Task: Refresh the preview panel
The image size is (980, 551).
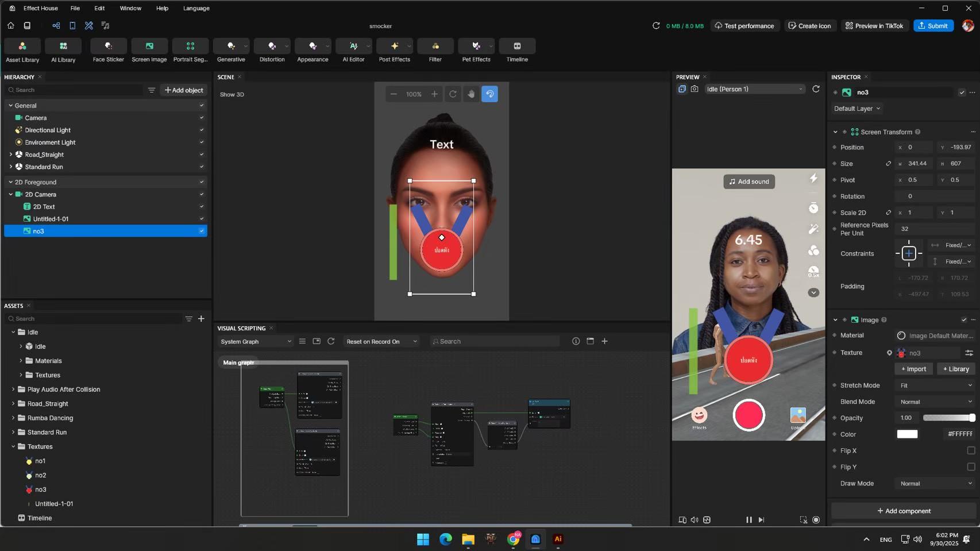Action: (x=816, y=89)
